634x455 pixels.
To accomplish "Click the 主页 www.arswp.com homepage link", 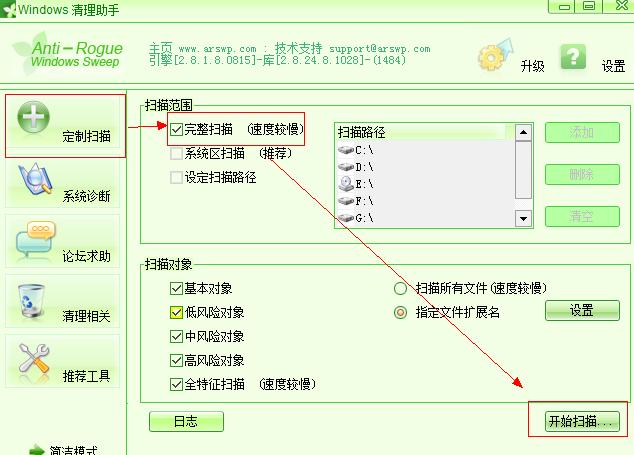I will pyautogui.click(x=203, y=49).
